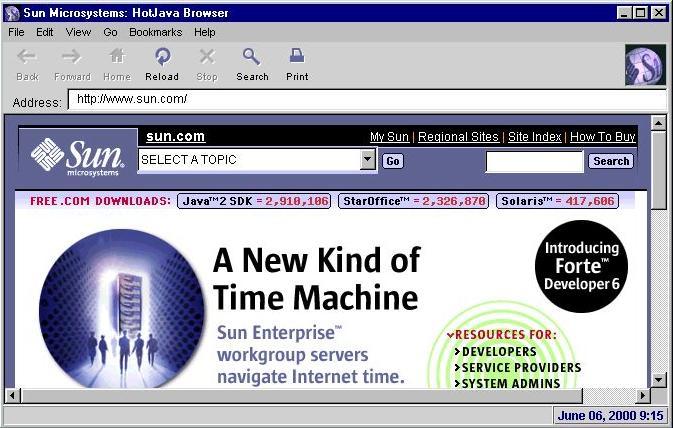Click the vertical scrollbar down arrow

[658, 379]
